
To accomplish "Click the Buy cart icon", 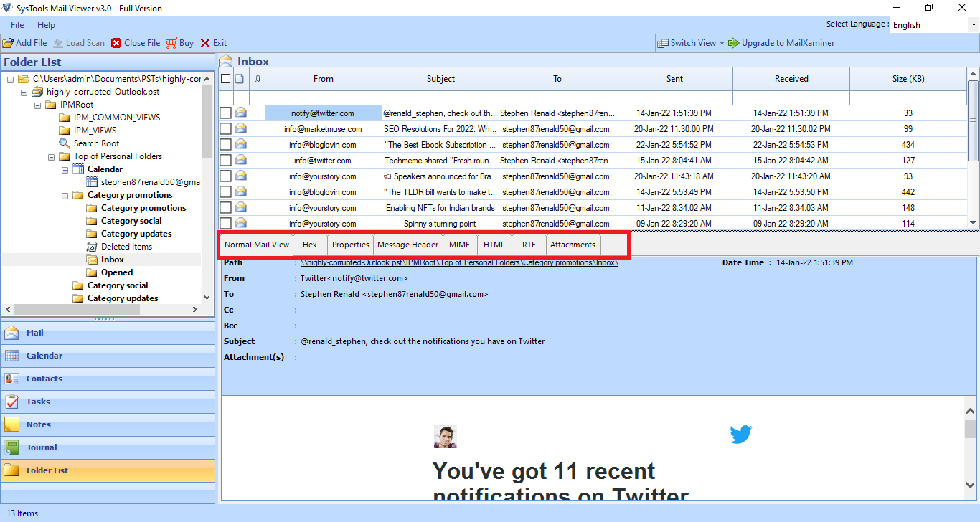I will [x=171, y=43].
